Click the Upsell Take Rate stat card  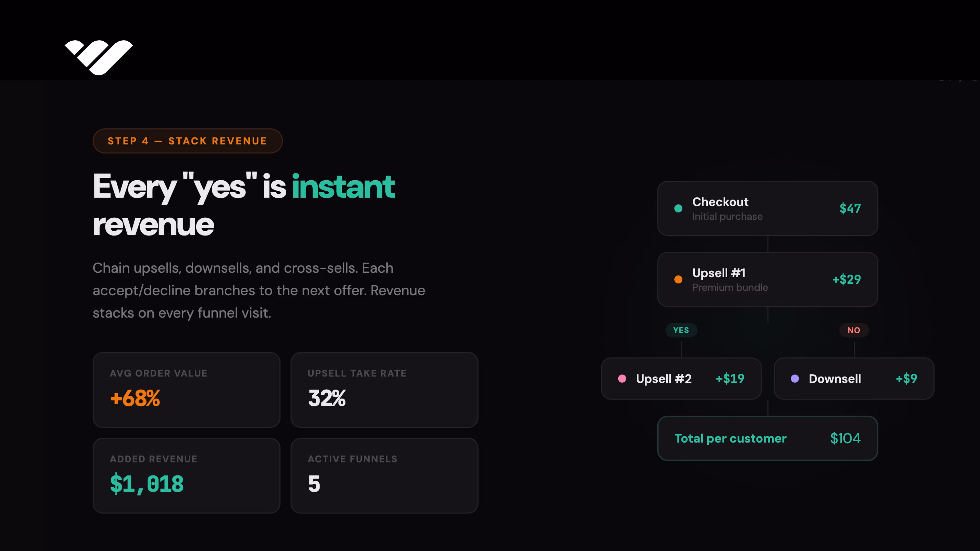[384, 390]
